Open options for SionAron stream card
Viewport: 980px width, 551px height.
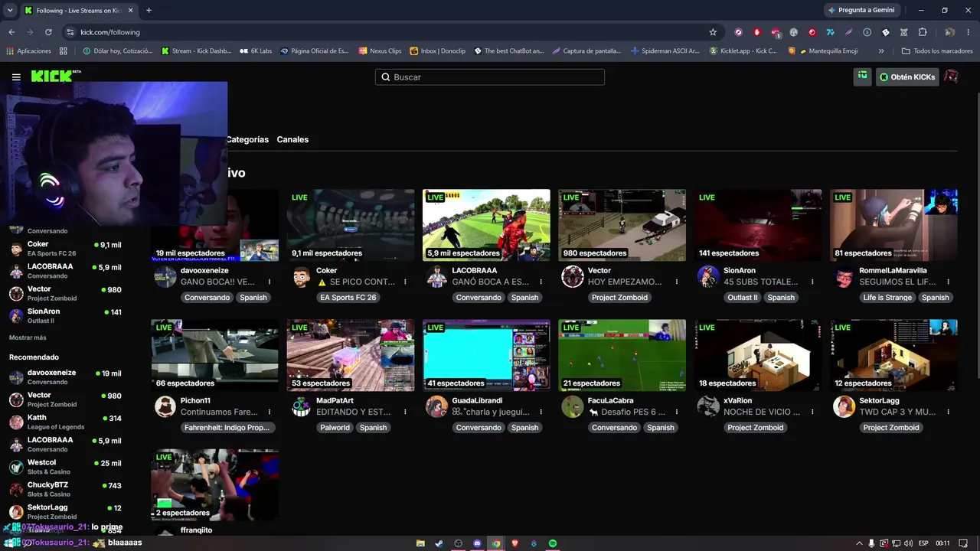coord(812,282)
